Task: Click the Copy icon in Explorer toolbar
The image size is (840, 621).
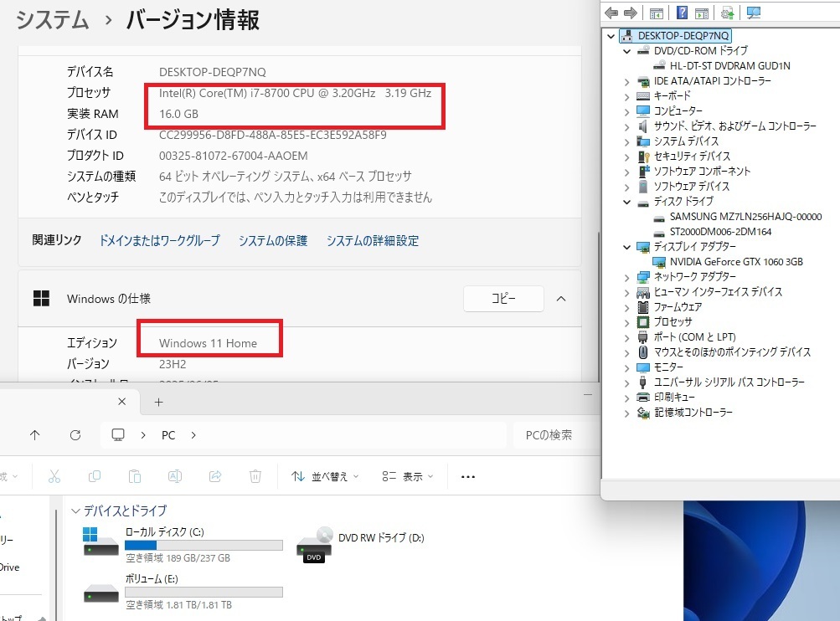Action: pyautogui.click(x=95, y=476)
